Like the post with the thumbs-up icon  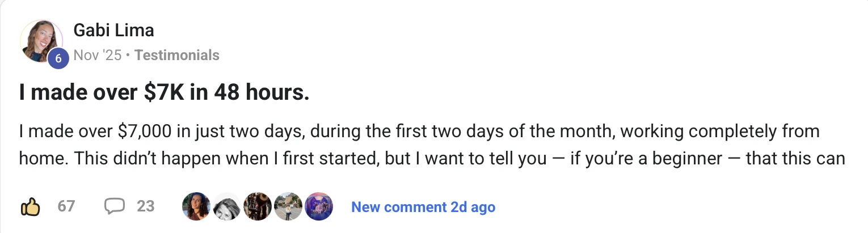30,207
